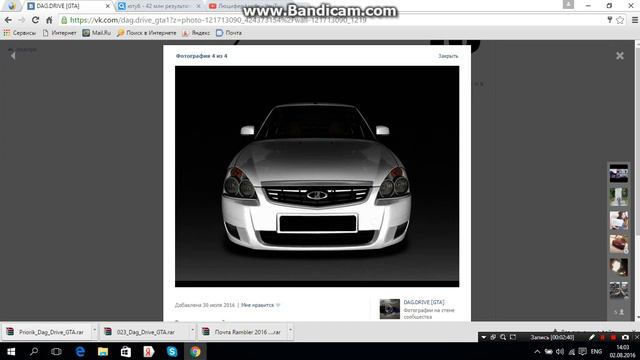Open network status in system tray
The width and height of the screenshot is (640, 360).
click(x=571, y=351)
